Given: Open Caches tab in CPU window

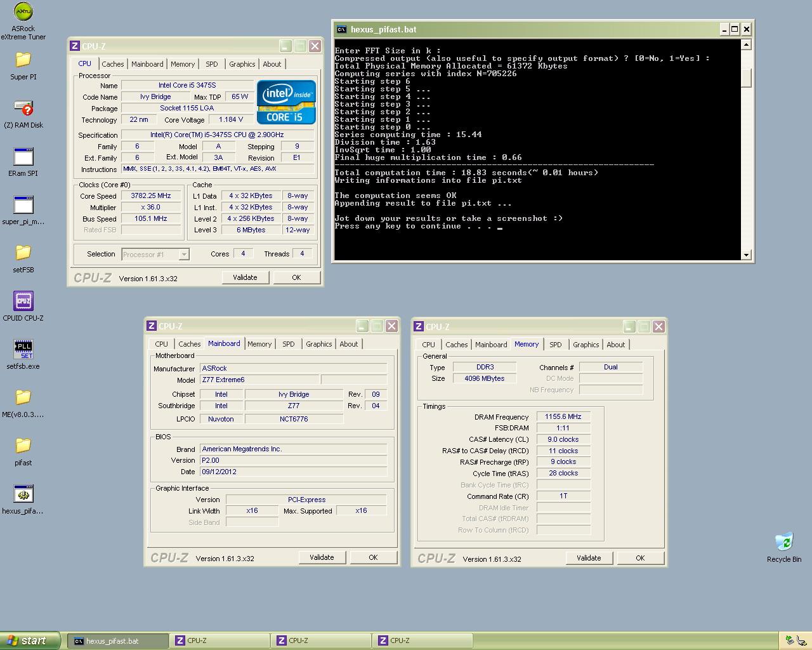Looking at the screenshot, I should pos(112,64).
